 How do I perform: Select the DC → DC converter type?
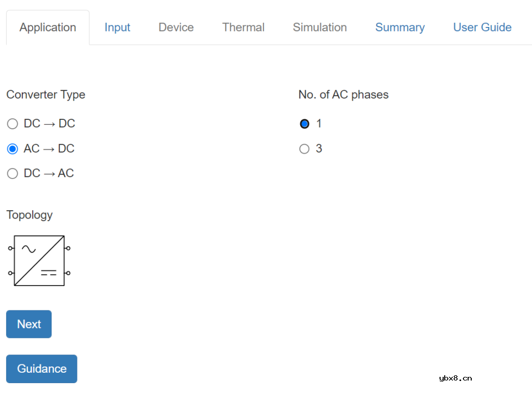tap(12, 124)
